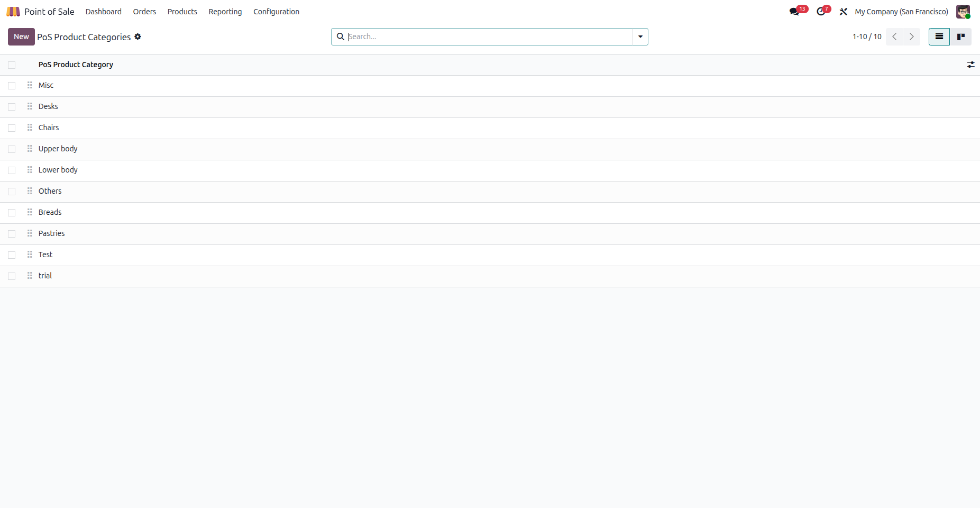Viewport: 980px width, 508px height.
Task: Sort by PoS Product Category header
Action: [76, 65]
